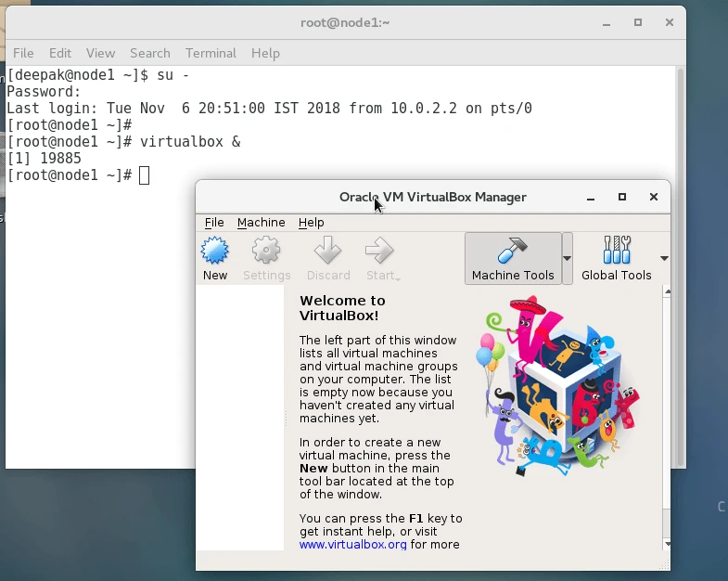Follow the www.virtualbox.org link
The width and height of the screenshot is (728, 581).
352,544
